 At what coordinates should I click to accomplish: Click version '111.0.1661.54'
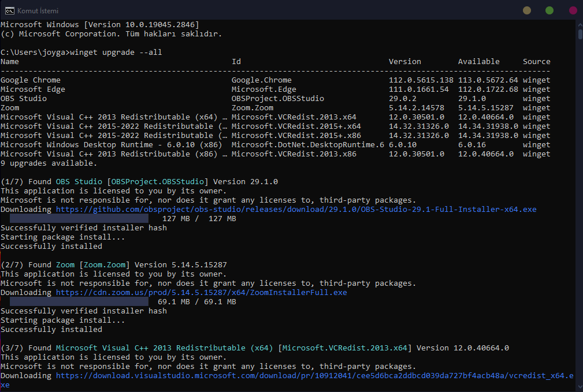(419, 89)
